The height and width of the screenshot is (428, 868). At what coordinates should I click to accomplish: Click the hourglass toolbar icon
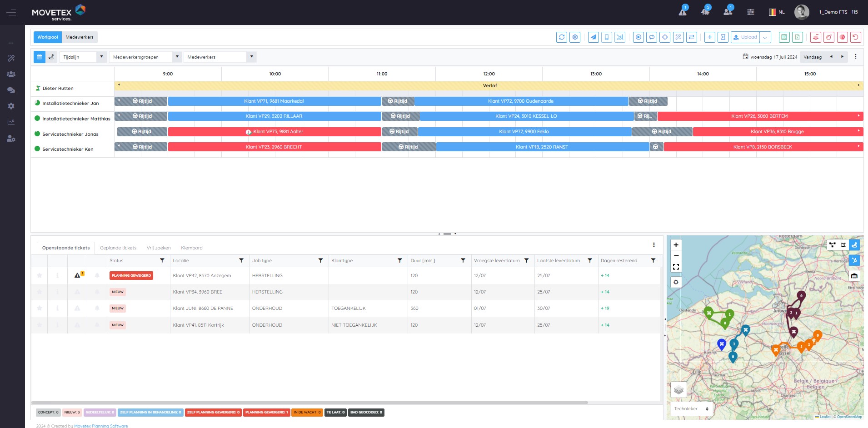(x=723, y=37)
